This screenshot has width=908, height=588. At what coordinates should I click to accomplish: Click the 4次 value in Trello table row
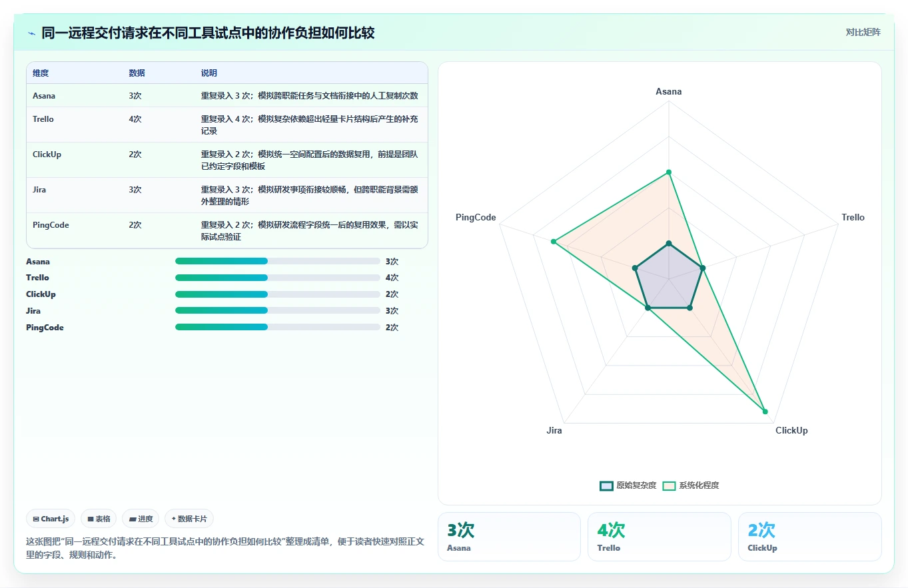pos(135,119)
